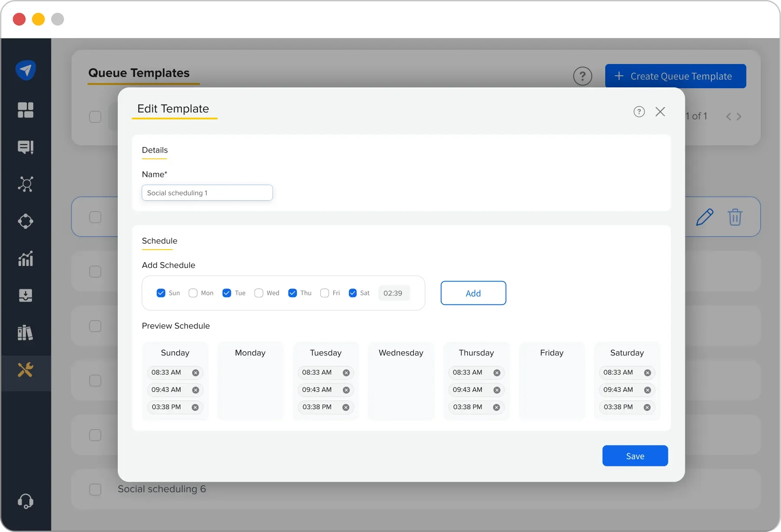Click the delete trash icon
Screen dimensions: 781x532
click(736, 217)
